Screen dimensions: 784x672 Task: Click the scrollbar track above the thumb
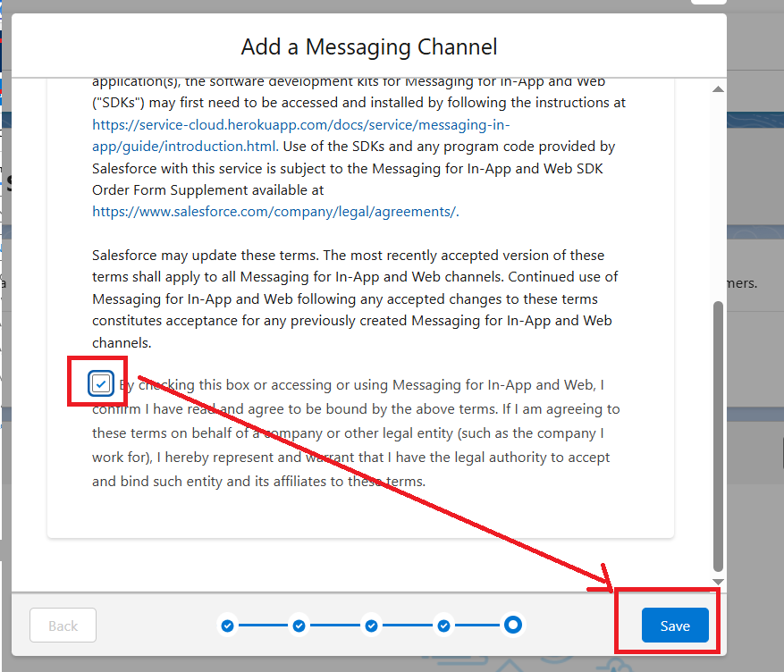coord(718,197)
